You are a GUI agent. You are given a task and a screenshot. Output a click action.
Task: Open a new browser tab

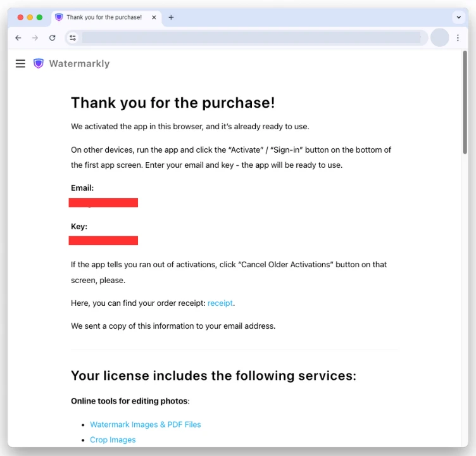coord(171,18)
